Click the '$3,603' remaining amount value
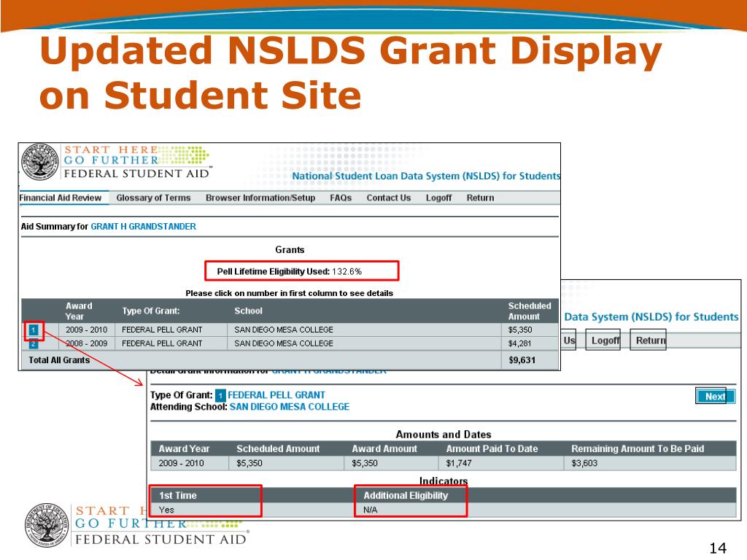This screenshot has width=747, height=560. pyautogui.click(x=584, y=463)
